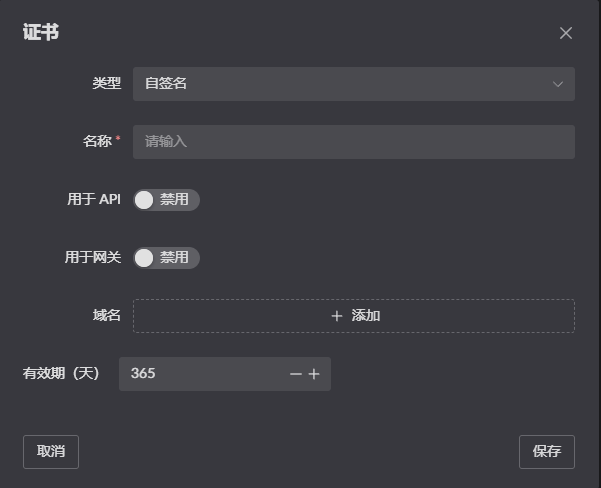Open the 类型 dropdown showing 自签名
Viewport: 601px width, 488px height.
(x=340, y=84)
